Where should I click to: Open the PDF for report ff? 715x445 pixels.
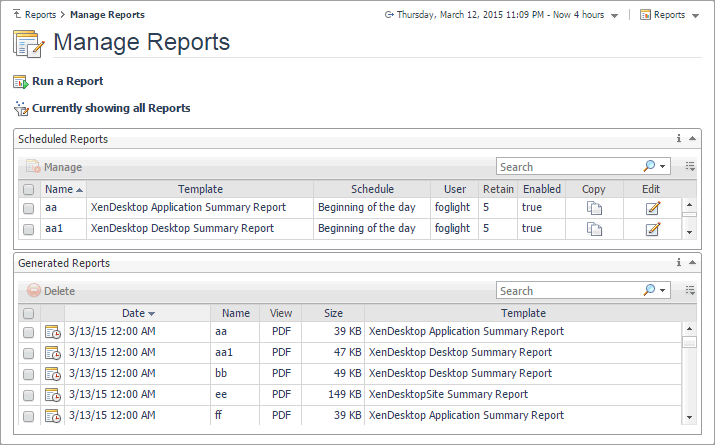pyautogui.click(x=281, y=415)
